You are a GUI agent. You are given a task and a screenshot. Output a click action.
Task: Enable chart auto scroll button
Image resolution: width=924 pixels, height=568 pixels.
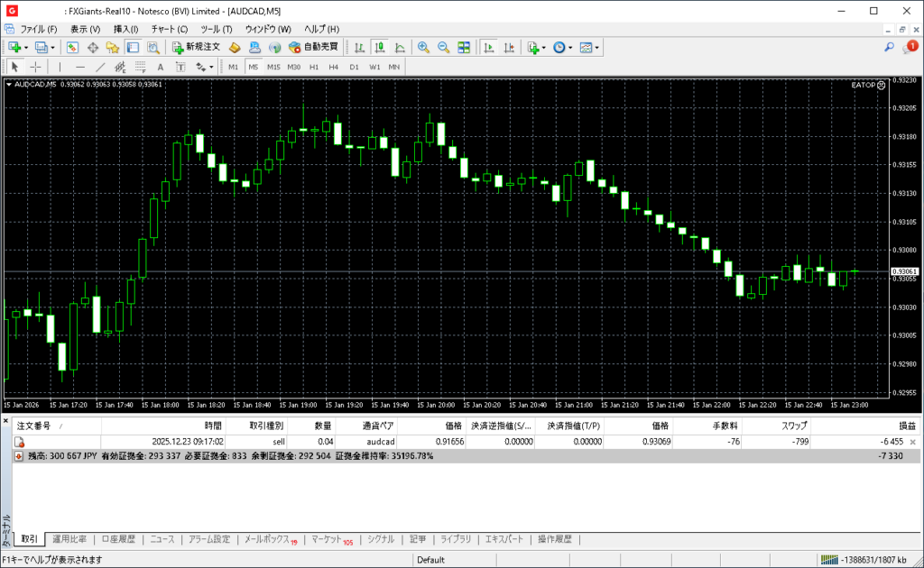(488, 47)
